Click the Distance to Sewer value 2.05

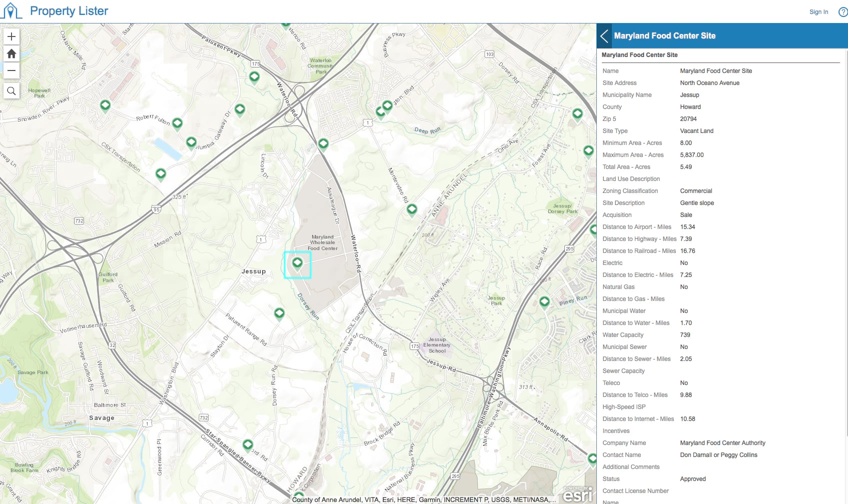tap(686, 359)
